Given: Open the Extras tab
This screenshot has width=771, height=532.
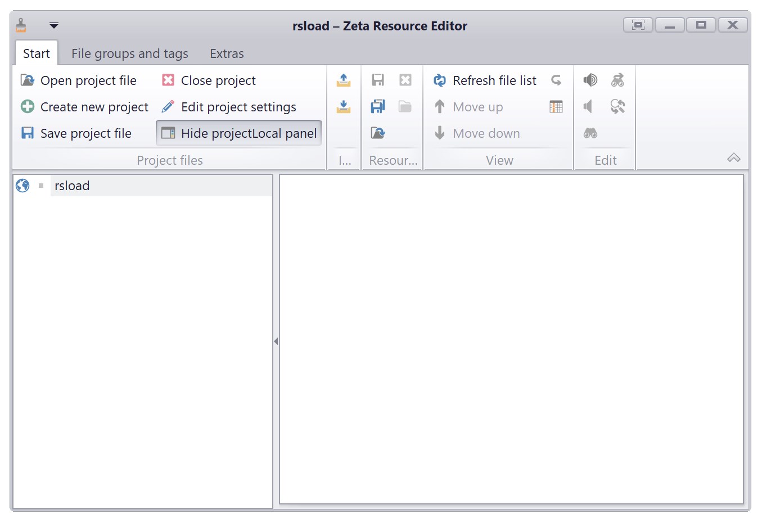Looking at the screenshot, I should 227,53.
